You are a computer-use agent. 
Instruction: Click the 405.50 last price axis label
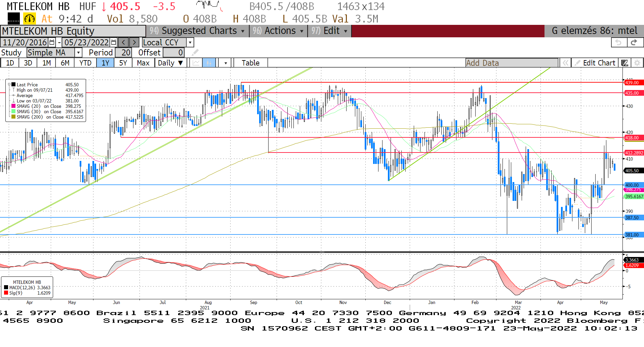tap(633, 171)
